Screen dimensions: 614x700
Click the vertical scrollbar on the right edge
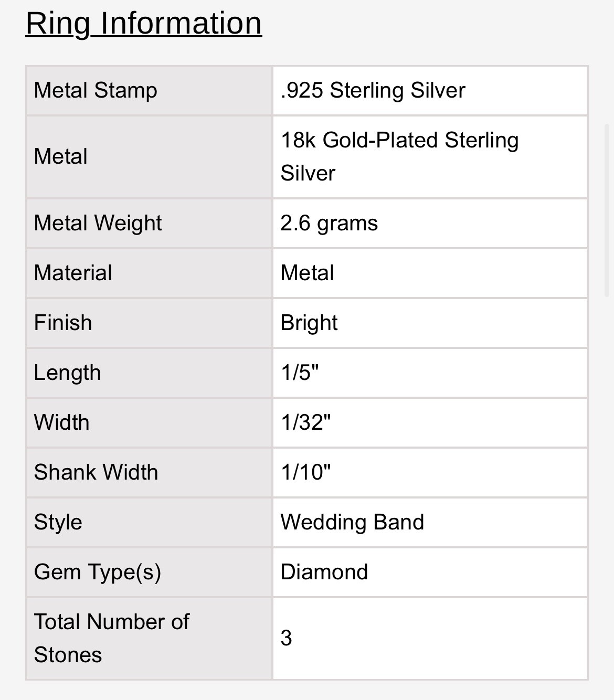607,210
